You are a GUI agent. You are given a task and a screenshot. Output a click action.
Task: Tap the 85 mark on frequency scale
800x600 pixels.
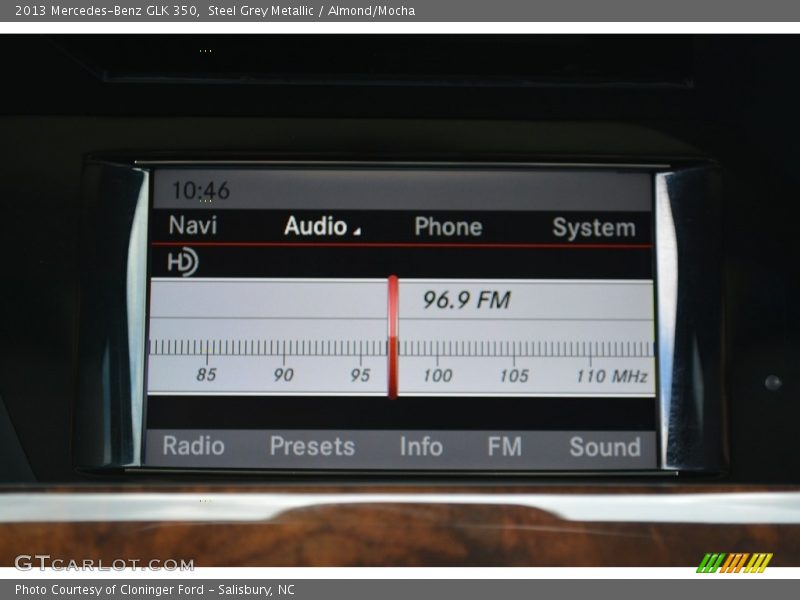click(207, 374)
